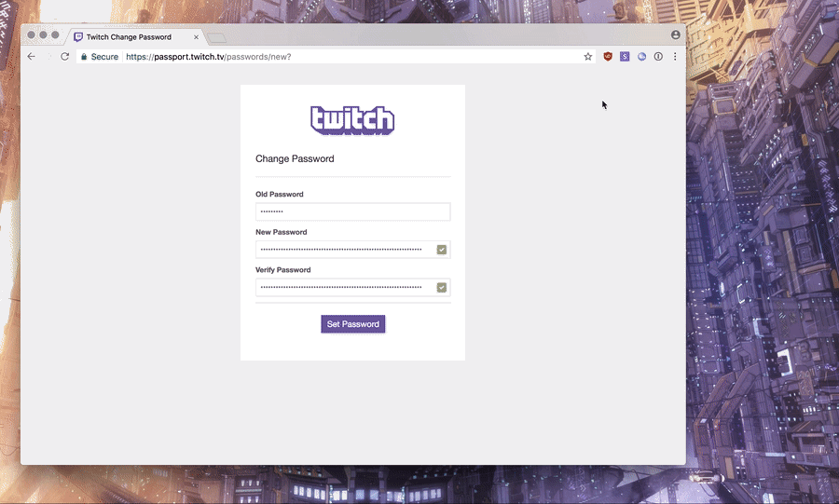Submit with the Set Password button
Image resolution: width=839 pixels, height=504 pixels.
coord(353,324)
